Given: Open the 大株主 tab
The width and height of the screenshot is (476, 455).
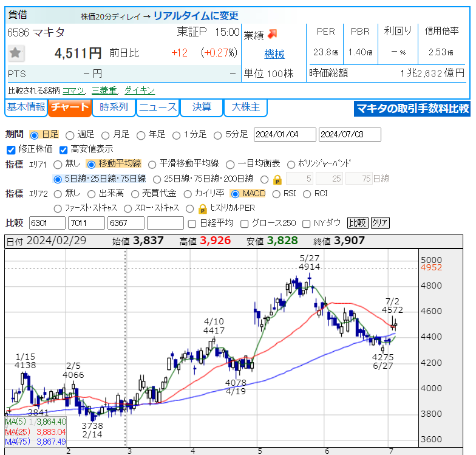Looking at the screenshot, I should click(245, 108).
